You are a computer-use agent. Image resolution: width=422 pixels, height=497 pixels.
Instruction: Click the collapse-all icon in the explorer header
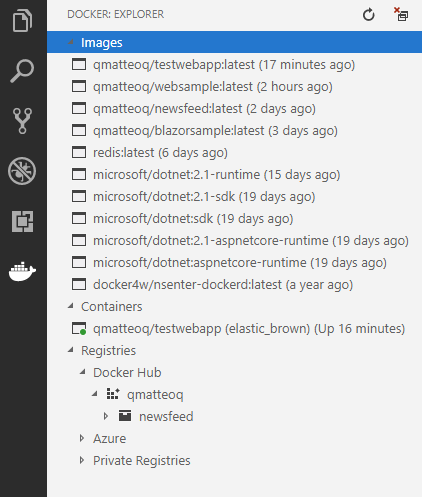coord(401,14)
